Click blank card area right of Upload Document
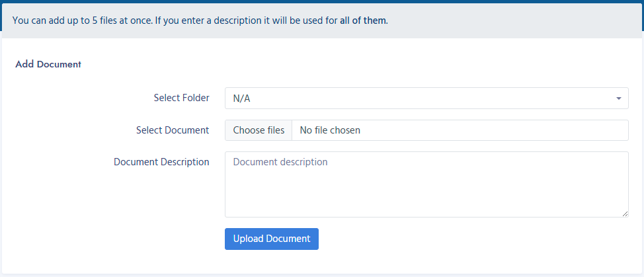 click(463, 239)
